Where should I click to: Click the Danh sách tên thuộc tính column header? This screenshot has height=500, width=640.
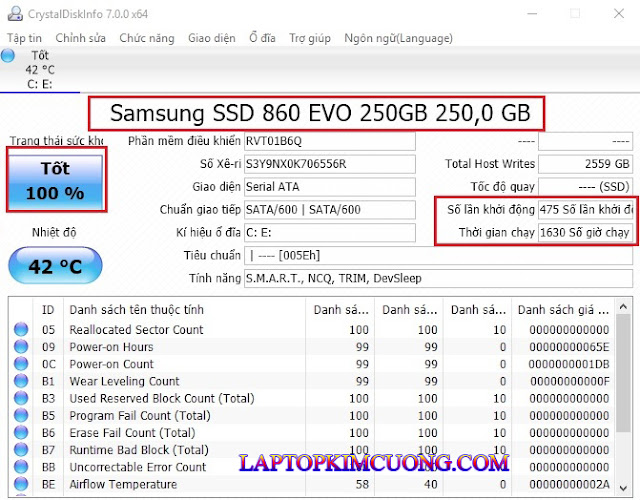[184, 310]
